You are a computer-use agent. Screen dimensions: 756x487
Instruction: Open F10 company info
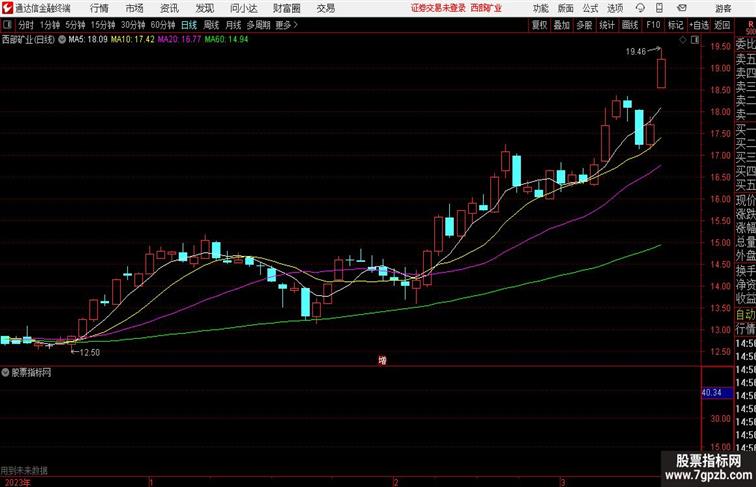pyautogui.click(x=653, y=25)
